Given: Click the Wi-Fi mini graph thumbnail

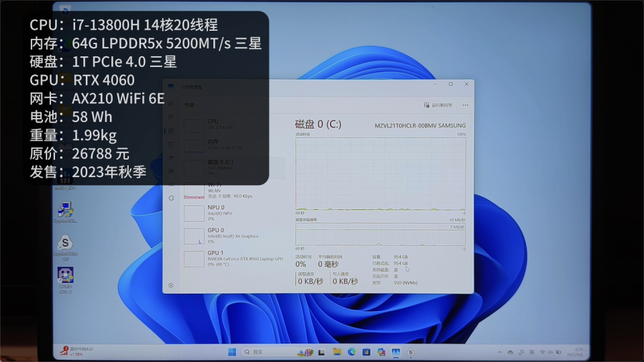Looking at the screenshot, I should pos(194,191).
